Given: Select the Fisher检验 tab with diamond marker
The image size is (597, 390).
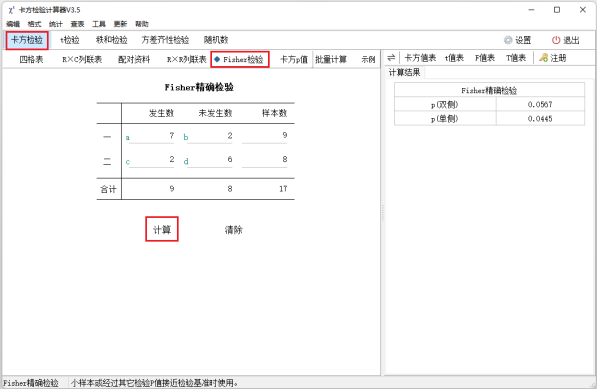Looking at the screenshot, I should click(x=240, y=59).
